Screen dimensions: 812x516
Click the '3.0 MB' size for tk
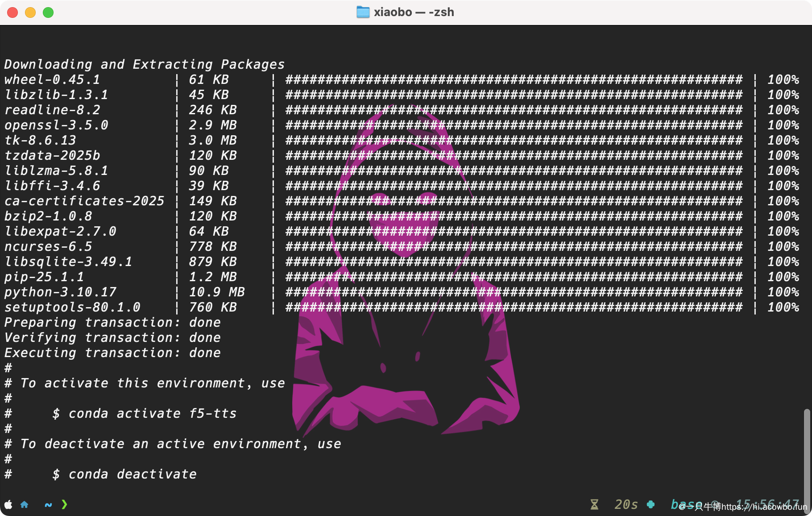(213, 140)
